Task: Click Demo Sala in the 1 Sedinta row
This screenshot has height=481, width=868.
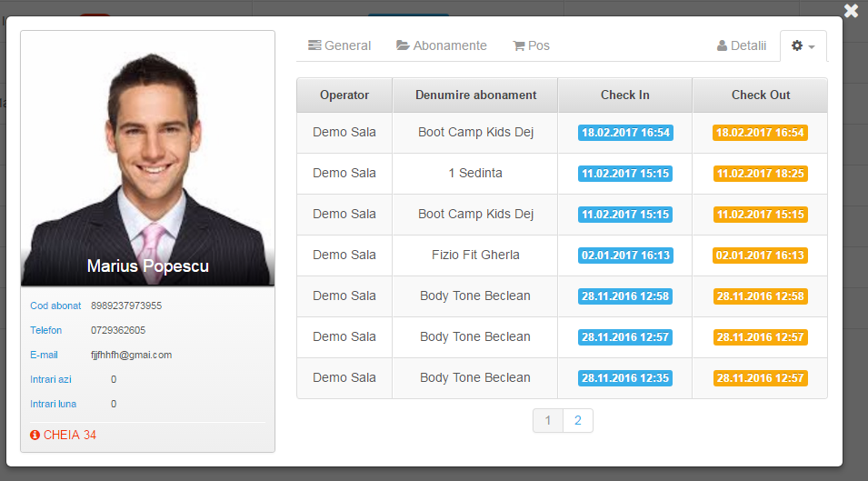Action: 344,174
